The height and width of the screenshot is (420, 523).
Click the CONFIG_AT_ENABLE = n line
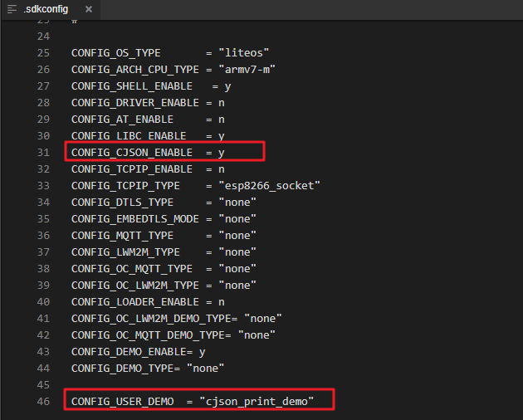point(148,119)
